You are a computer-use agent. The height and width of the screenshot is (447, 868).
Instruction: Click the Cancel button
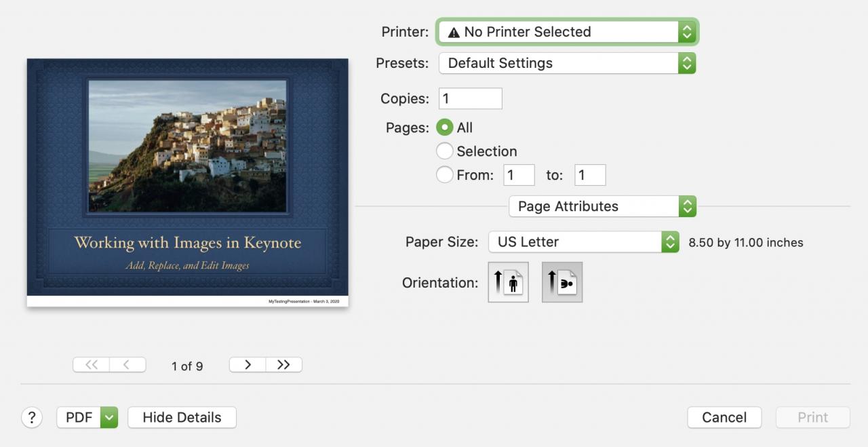724,417
